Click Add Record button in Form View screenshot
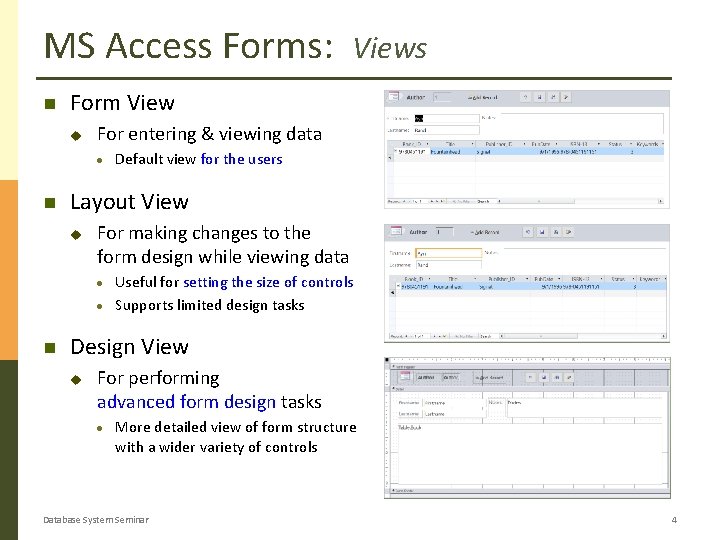 (x=483, y=97)
